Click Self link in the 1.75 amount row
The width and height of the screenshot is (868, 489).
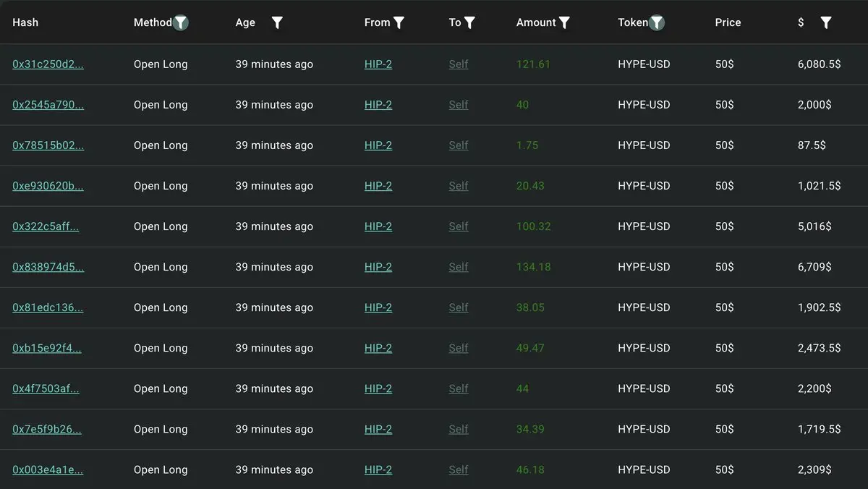[459, 145]
